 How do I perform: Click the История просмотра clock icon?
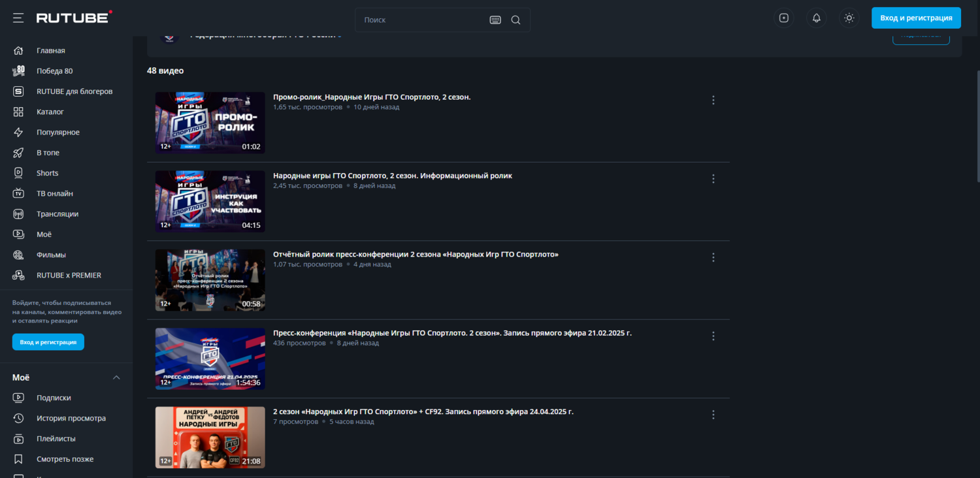18,418
